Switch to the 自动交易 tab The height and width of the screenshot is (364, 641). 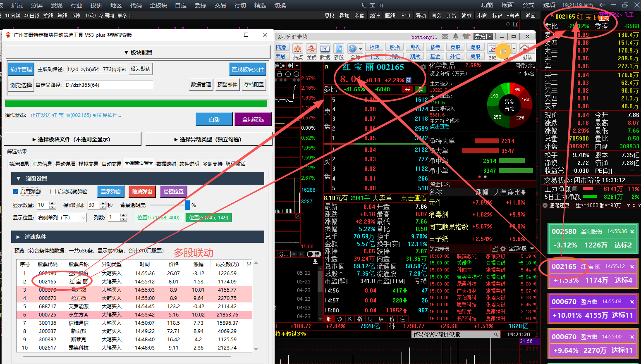coord(112,164)
